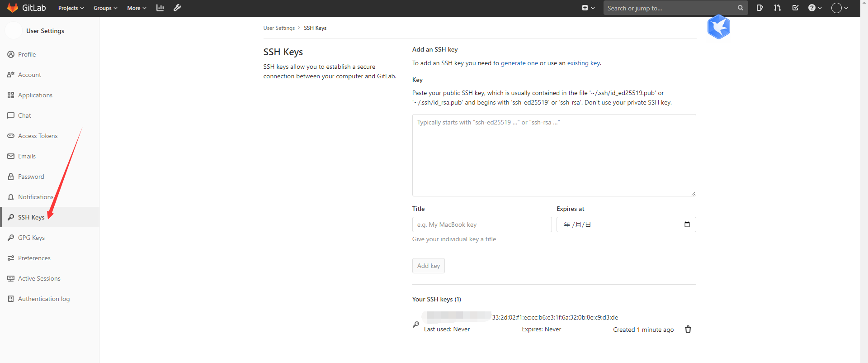Expand the More menu
The height and width of the screenshot is (363, 868).
coord(137,8)
